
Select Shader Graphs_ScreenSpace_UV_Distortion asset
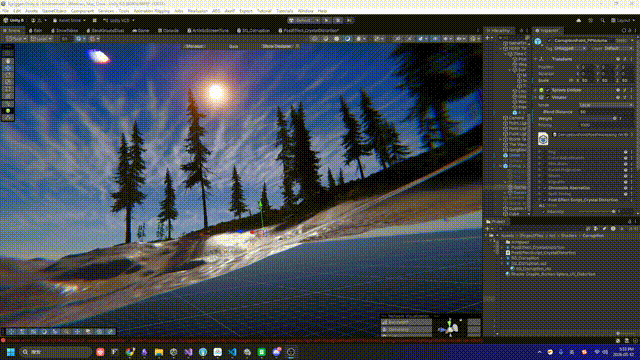[x=551, y=274]
